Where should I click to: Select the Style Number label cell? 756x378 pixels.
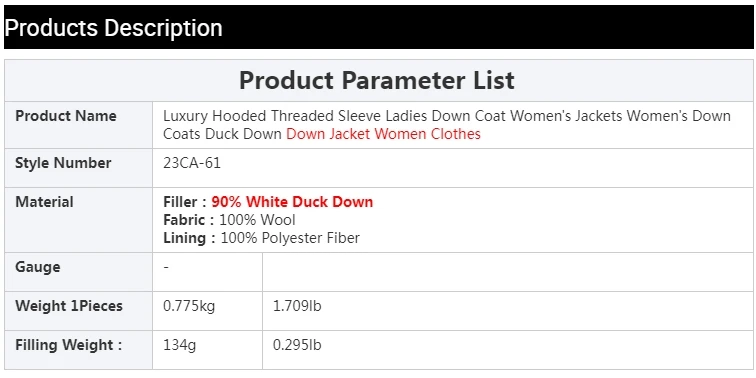(79, 168)
